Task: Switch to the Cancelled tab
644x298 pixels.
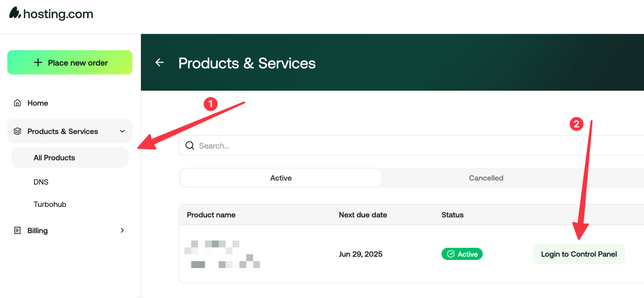Action: click(486, 178)
